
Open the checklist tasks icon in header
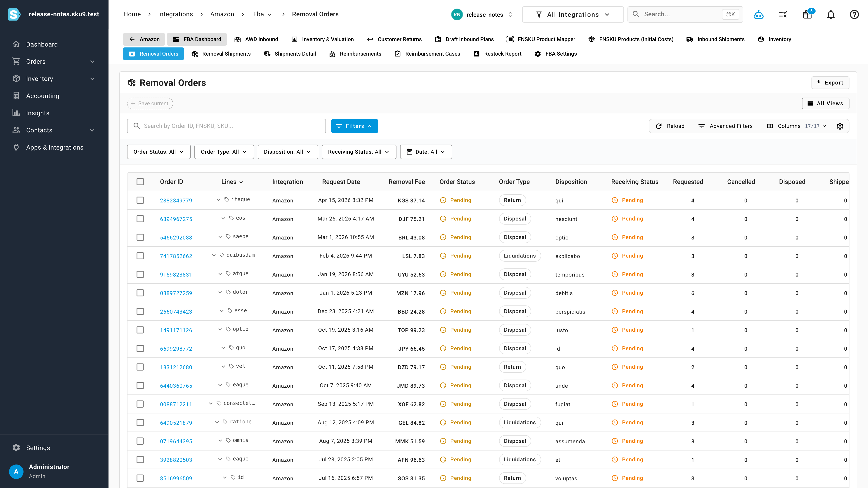[x=782, y=14]
